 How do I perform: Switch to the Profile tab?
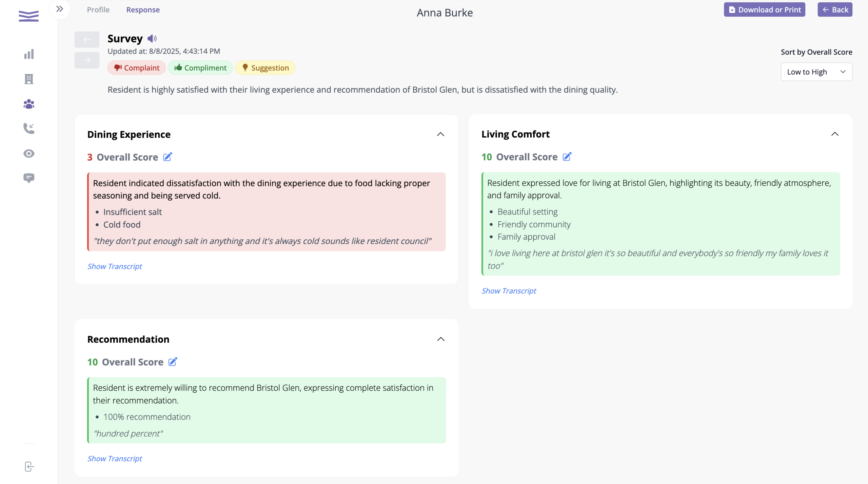98,10
